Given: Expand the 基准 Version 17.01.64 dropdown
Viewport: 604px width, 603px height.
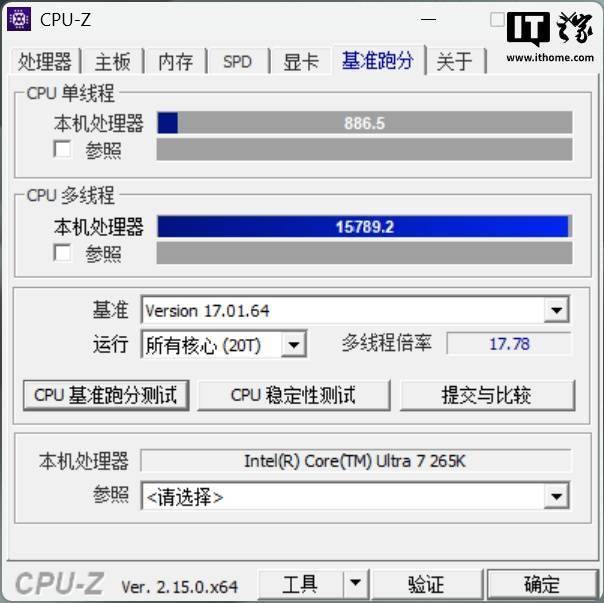Looking at the screenshot, I should tap(556, 310).
